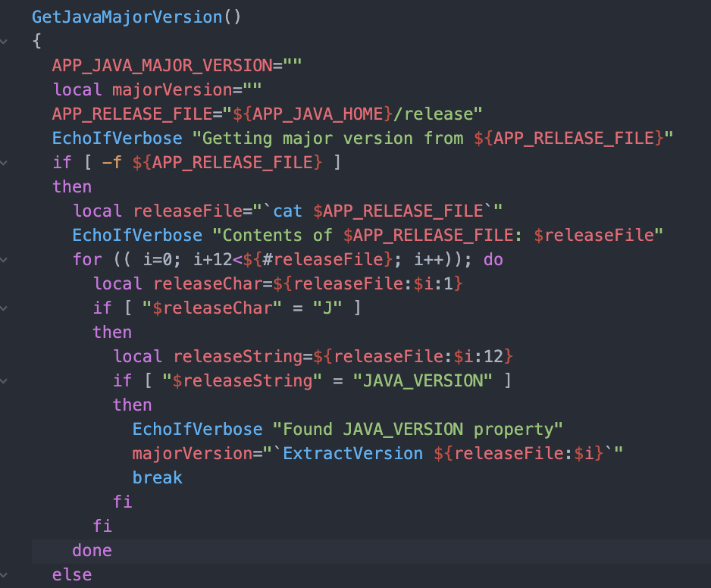Click the EchoIfVerbose call showing release file contents

(x=136, y=235)
